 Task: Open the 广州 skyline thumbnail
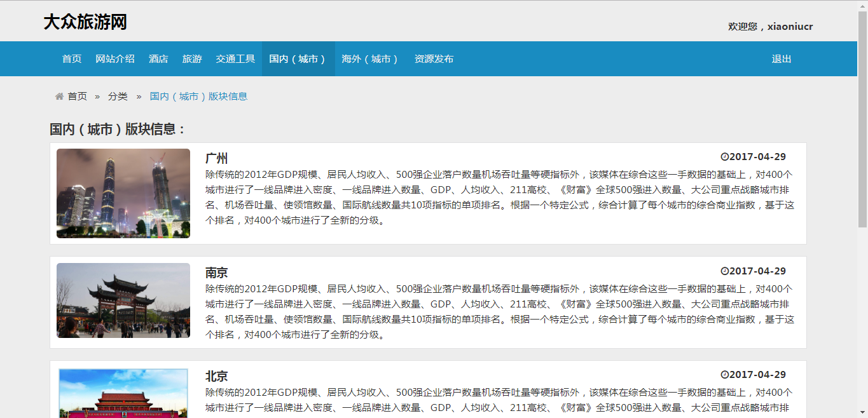coord(123,193)
